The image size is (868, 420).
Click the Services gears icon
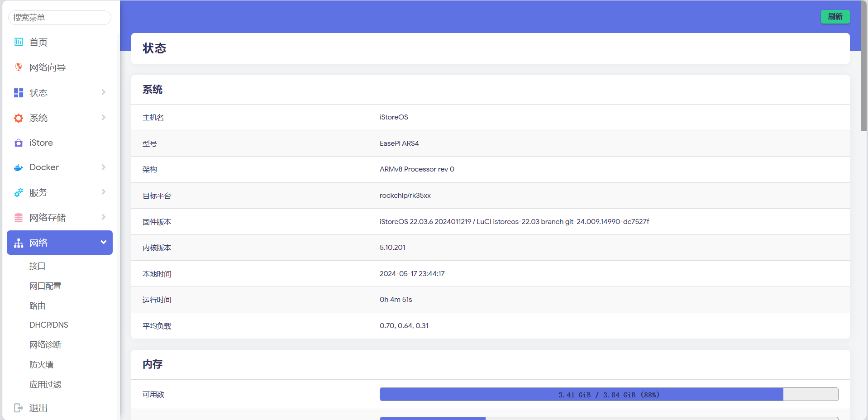[x=19, y=193]
